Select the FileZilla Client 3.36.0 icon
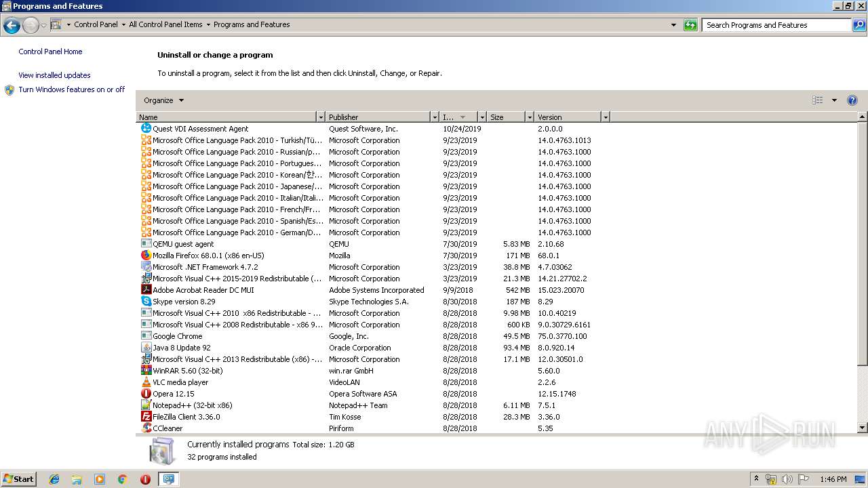The image size is (868, 488). pyautogui.click(x=146, y=416)
